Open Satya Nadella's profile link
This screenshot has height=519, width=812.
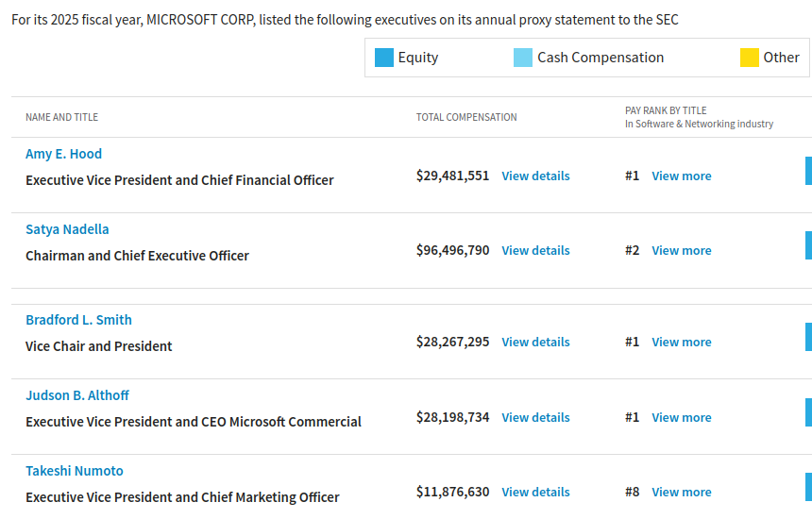click(67, 229)
